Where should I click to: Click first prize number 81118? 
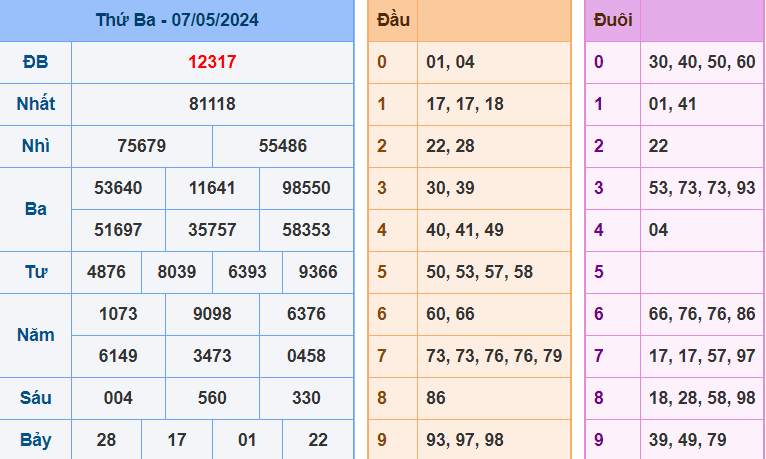(212, 104)
